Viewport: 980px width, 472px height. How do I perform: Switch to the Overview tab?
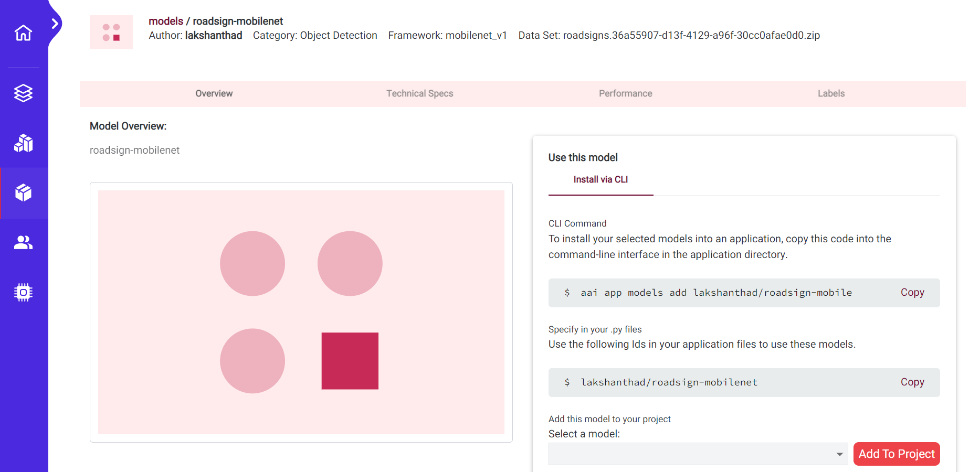(x=214, y=93)
